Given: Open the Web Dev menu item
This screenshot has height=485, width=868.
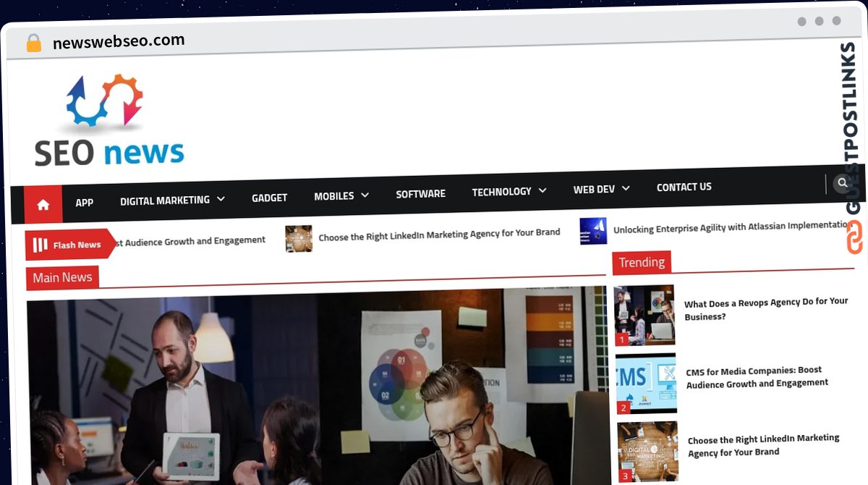Looking at the screenshot, I should point(595,189).
